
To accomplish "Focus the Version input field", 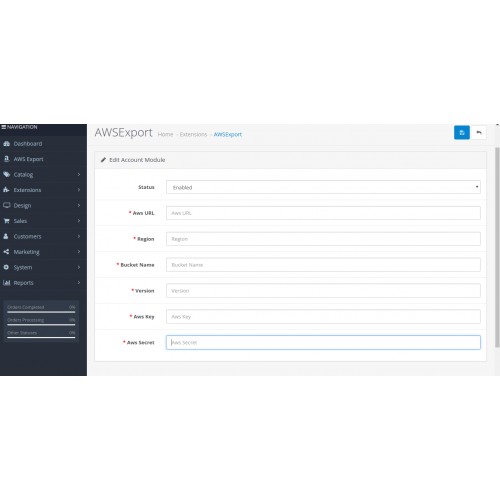I will 323,291.
